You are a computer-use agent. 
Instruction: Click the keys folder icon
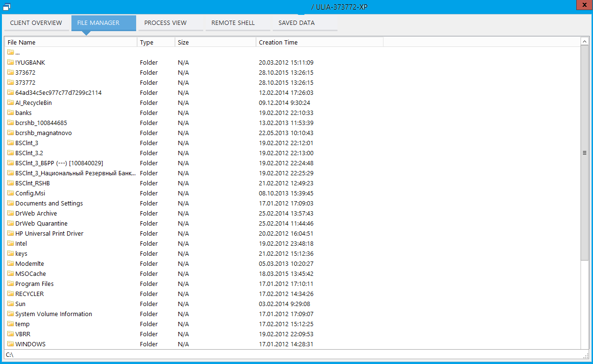point(11,253)
